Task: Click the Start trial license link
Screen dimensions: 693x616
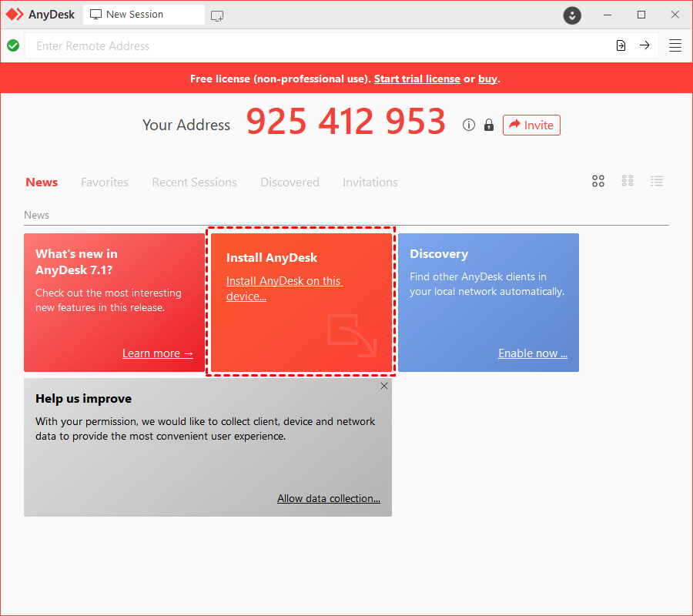Action: pos(417,79)
